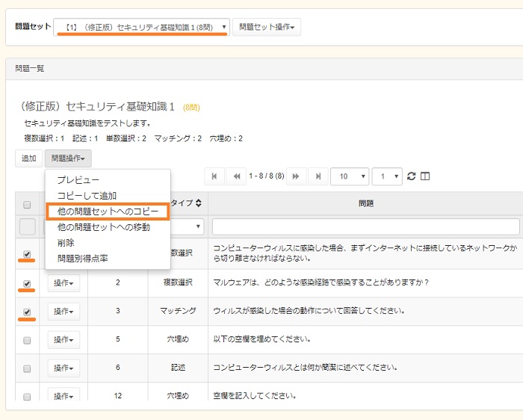The width and height of the screenshot is (523, 420).
Task: Expand the 問題セット操作 dropdown button
Action: coord(267,28)
